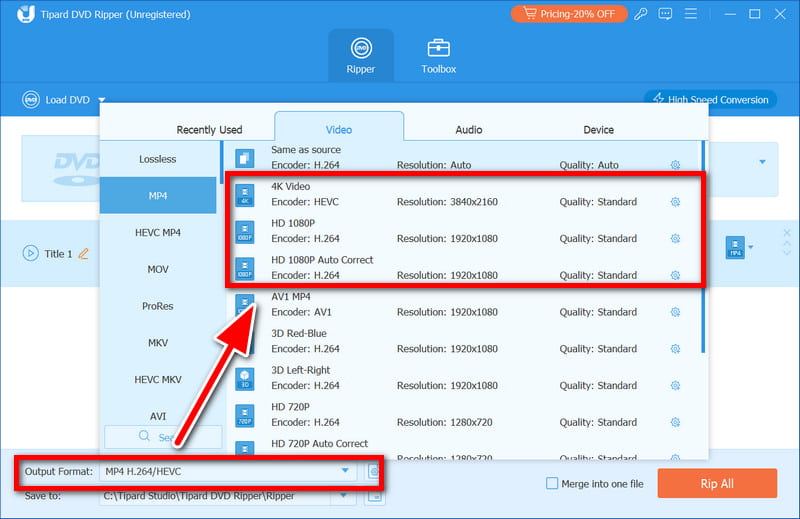Switch to the Audio format tab

click(x=468, y=130)
